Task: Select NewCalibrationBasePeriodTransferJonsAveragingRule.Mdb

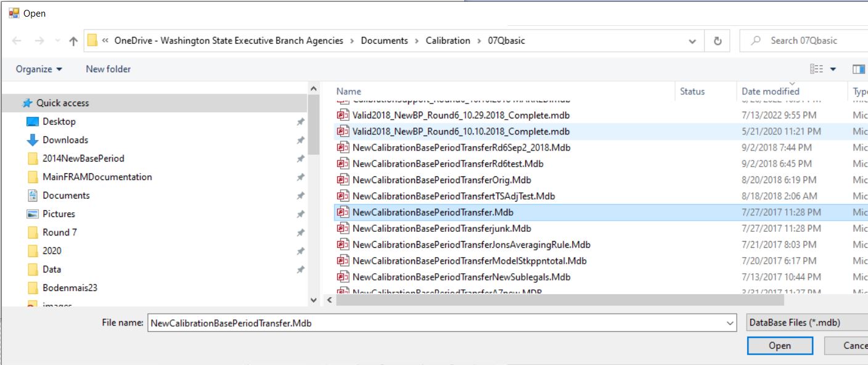Action: pyautogui.click(x=472, y=245)
